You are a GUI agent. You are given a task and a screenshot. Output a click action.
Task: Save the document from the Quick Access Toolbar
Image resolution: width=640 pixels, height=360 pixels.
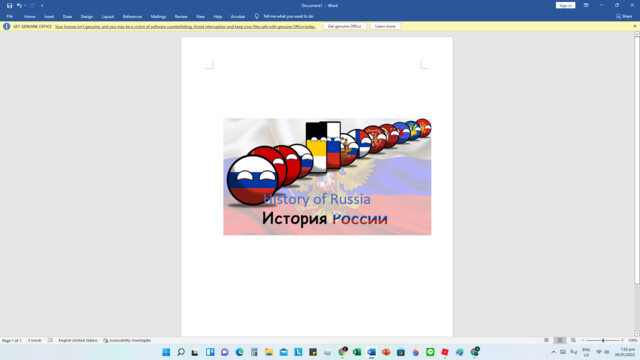coord(9,5)
